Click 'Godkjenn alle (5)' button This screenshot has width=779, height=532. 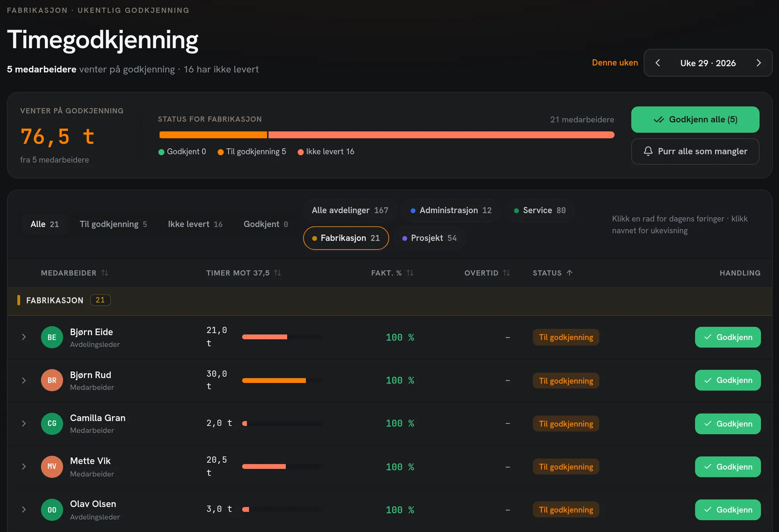pos(695,119)
